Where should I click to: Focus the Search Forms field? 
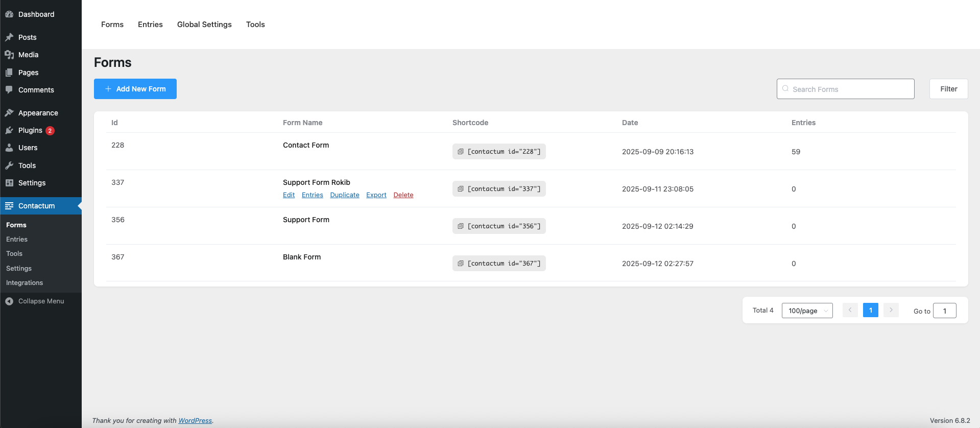[x=850, y=89]
